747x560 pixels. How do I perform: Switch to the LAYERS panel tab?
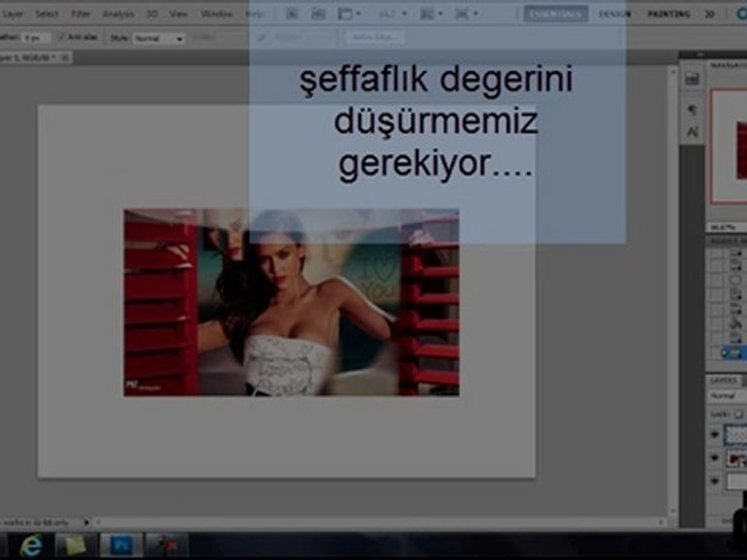723,380
